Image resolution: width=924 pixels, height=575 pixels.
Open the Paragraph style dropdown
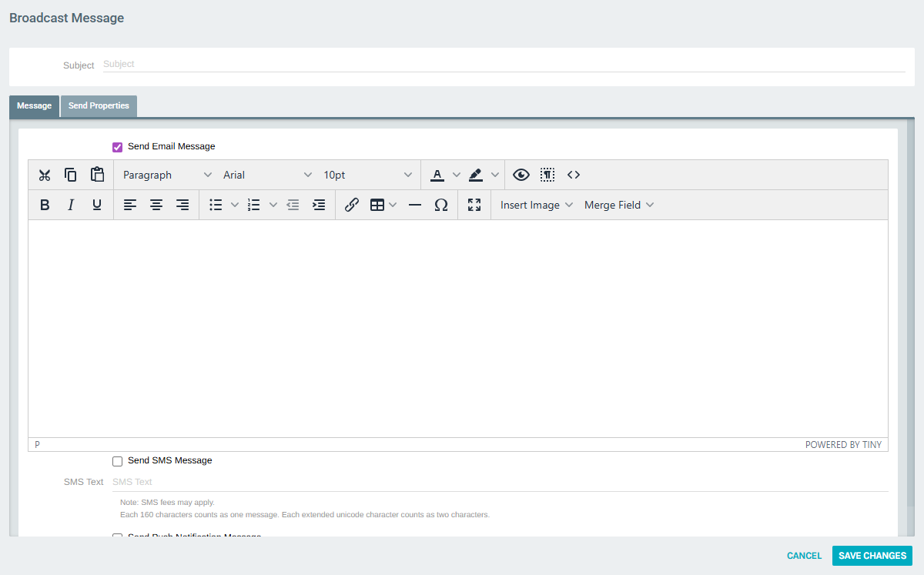tap(166, 175)
